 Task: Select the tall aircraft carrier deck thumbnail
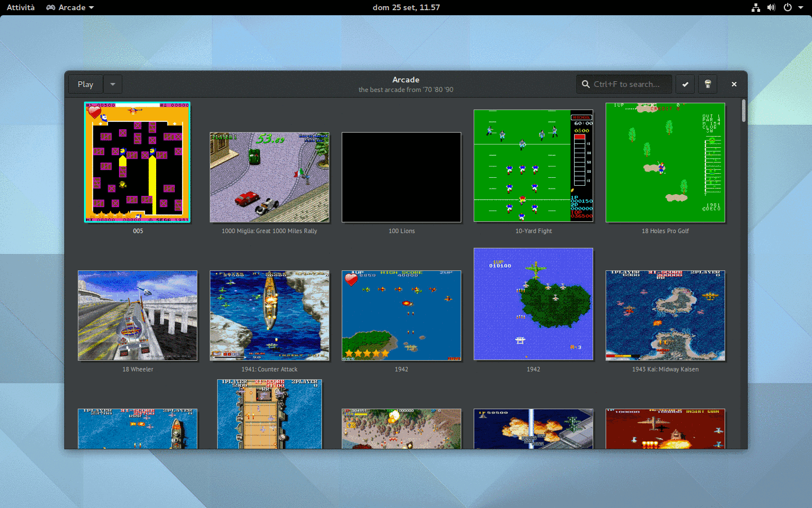coord(270,414)
